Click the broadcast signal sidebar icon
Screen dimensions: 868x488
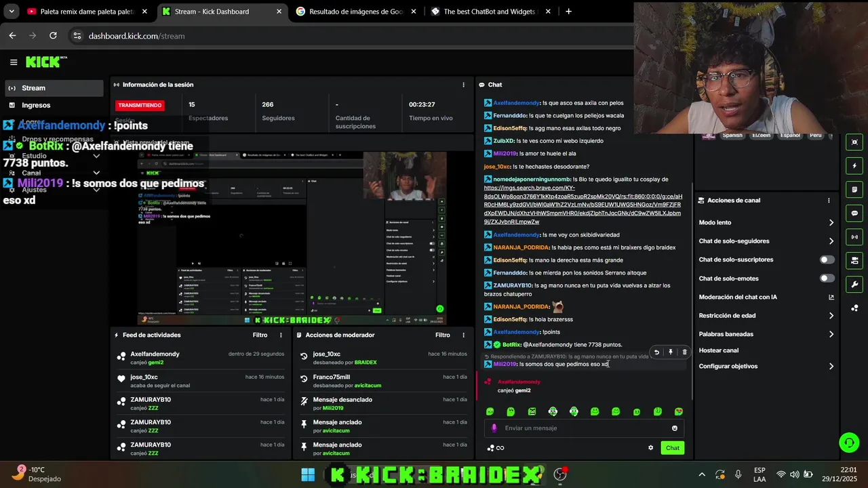(854, 237)
